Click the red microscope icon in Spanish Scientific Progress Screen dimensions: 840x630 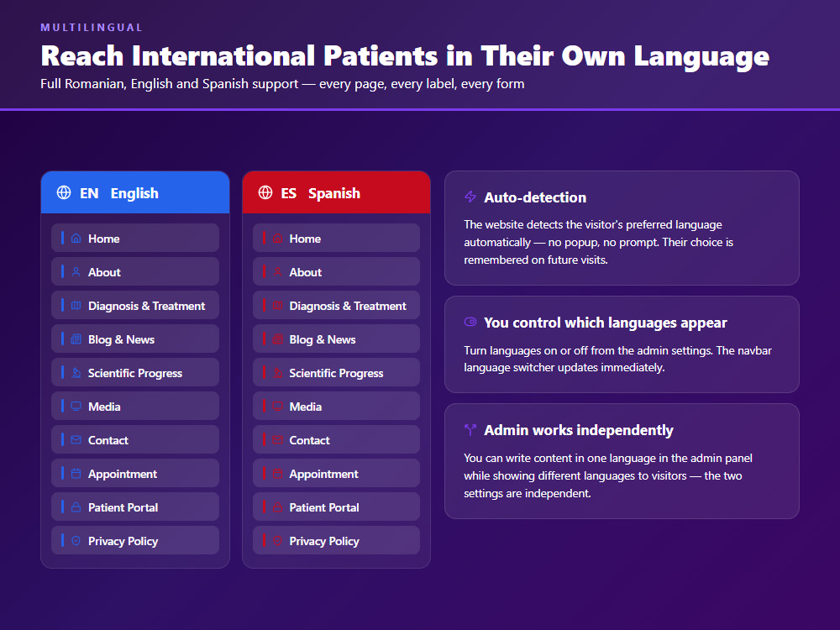point(277,372)
